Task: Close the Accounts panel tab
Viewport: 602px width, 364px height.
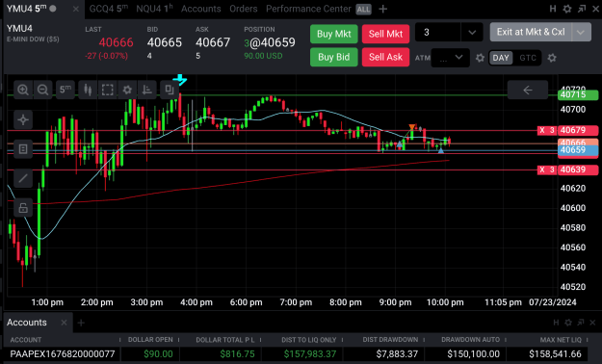Action: click(x=64, y=323)
